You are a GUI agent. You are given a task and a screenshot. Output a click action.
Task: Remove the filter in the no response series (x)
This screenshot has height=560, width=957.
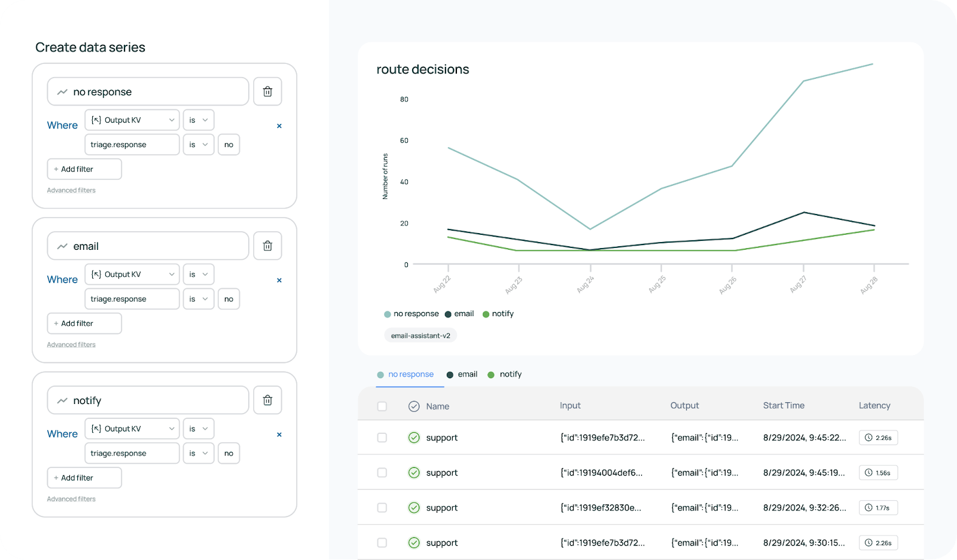(x=279, y=126)
